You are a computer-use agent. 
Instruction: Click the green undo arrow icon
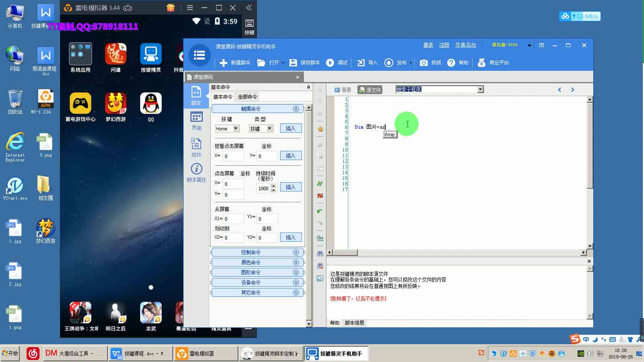point(320,211)
